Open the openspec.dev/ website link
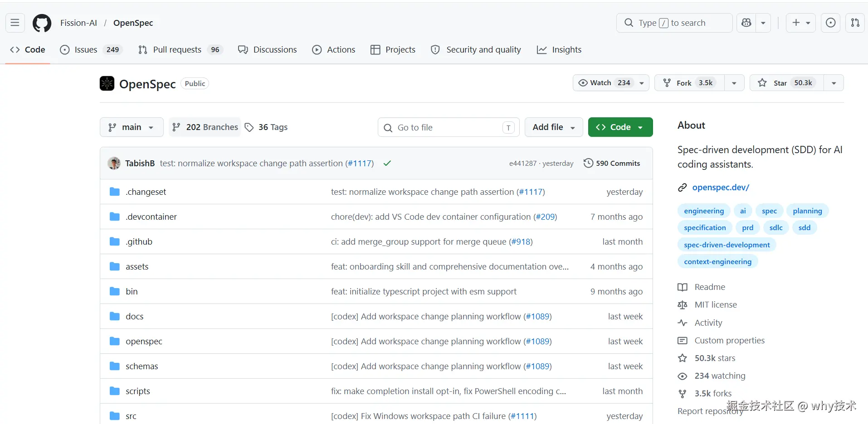The width and height of the screenshot is (868, 424). [721, 187]
